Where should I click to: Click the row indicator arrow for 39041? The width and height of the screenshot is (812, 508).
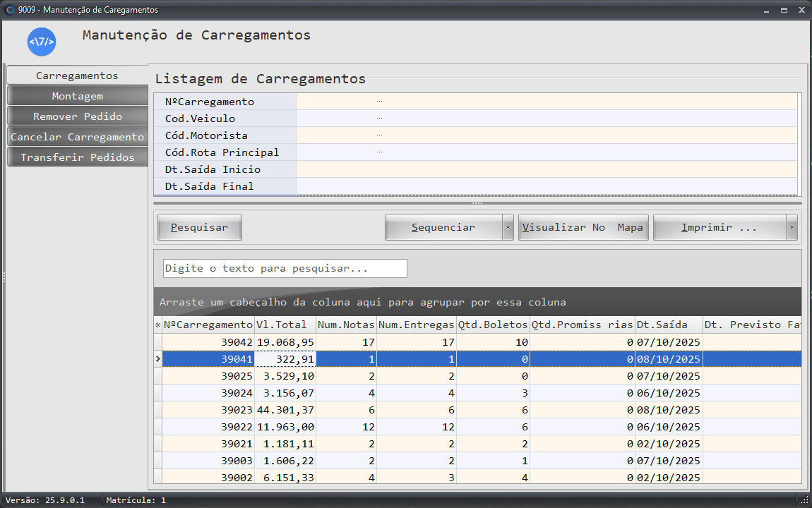pyautogui.click(x=158, y=359)
